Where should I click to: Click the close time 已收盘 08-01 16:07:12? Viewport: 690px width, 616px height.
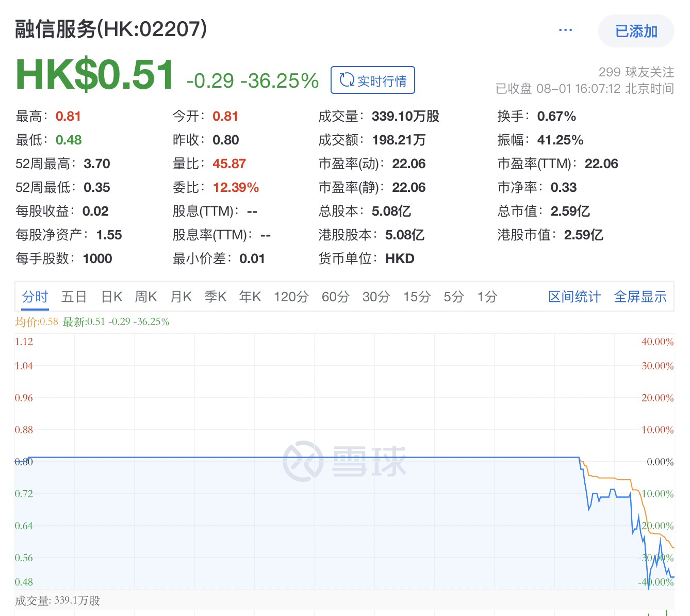pyautogui.click(x=558, y=89)
